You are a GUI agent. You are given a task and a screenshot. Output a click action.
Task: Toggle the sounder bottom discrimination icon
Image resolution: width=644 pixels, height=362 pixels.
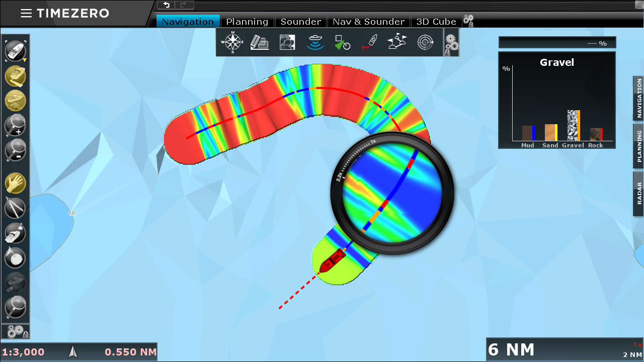[315, 42]
